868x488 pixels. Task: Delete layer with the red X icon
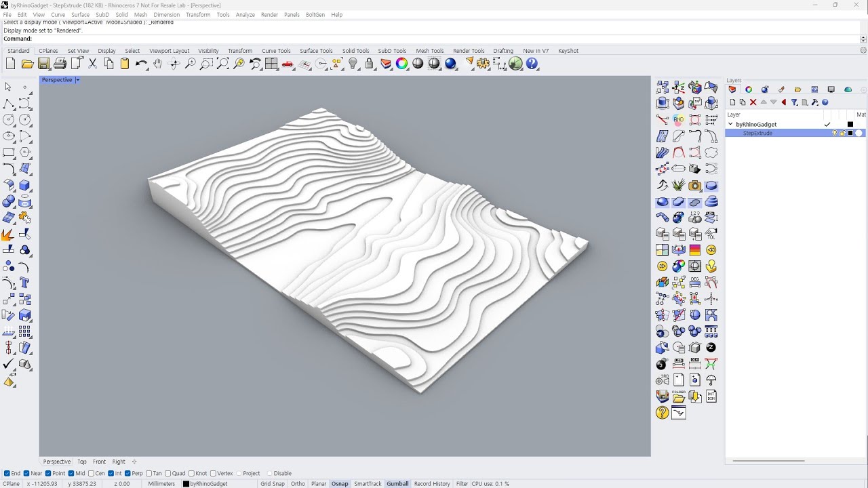coord(753,102)
